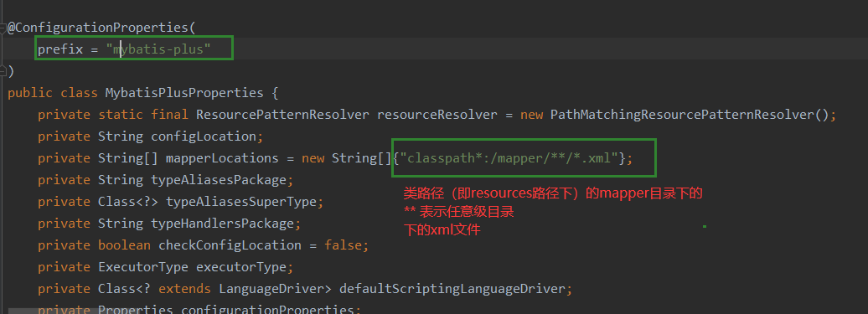Click the configLocation field

[x=203, y=136]
